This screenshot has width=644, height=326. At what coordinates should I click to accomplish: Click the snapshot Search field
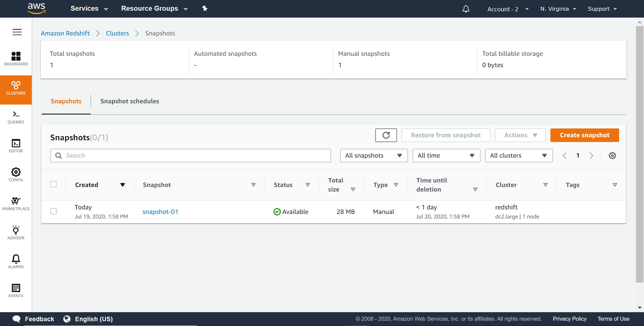193,155
